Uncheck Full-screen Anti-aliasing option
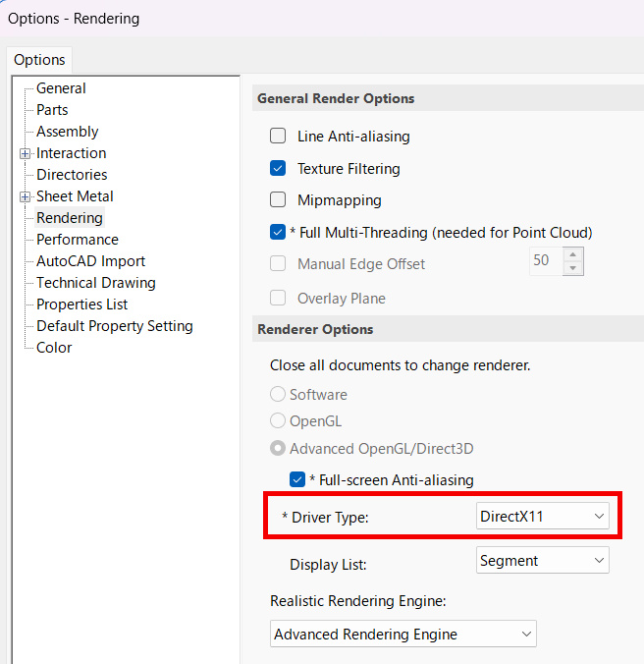This screenshot has width=644, height=664. 297,479
